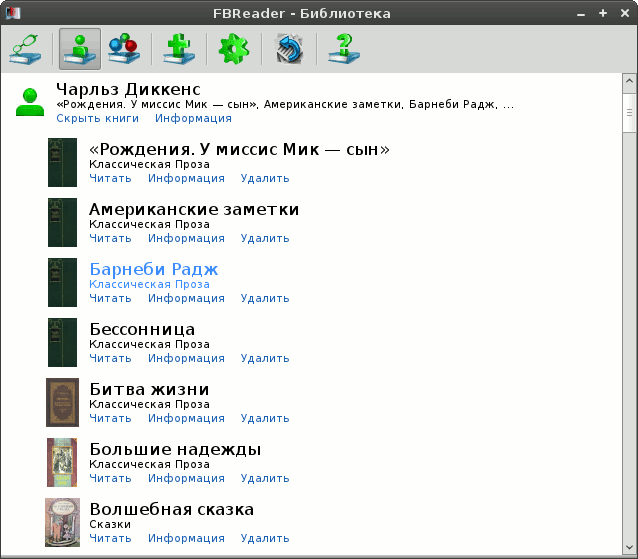Select cover thumbnail of Большие надежды
Image resolution: width=638 pixels, height=559 pixels.
pyautogui.click(x=62, y=462)
